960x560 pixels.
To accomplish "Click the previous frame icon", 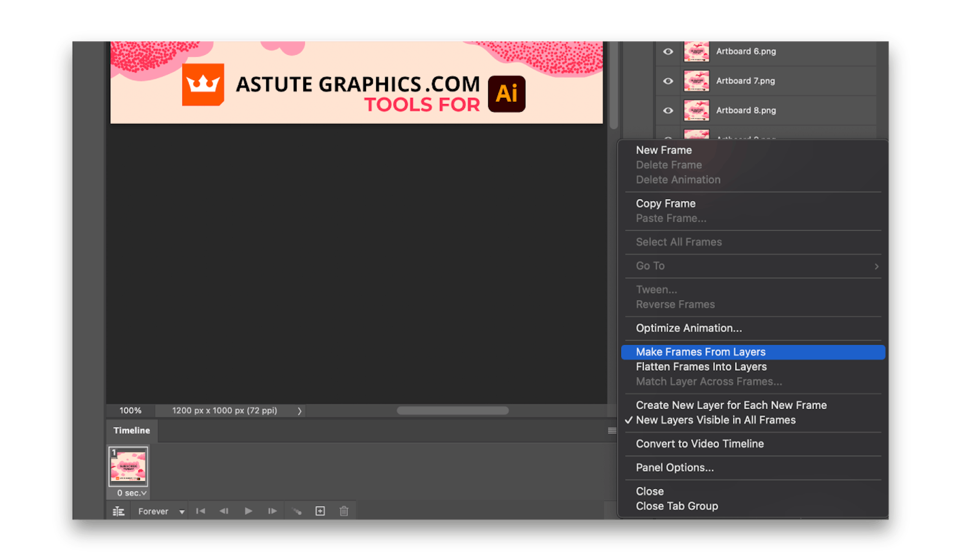I will click(224, 511).
